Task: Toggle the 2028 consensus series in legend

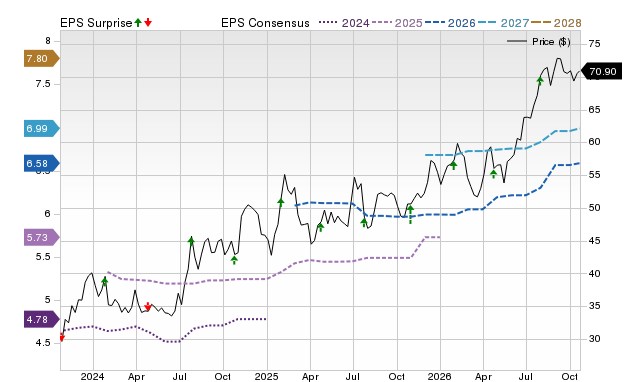Action: tap(556, 23)
